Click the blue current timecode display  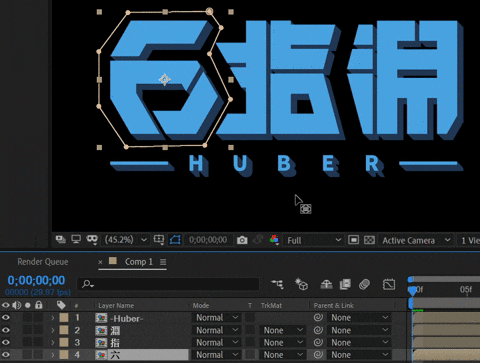point(36,280)
